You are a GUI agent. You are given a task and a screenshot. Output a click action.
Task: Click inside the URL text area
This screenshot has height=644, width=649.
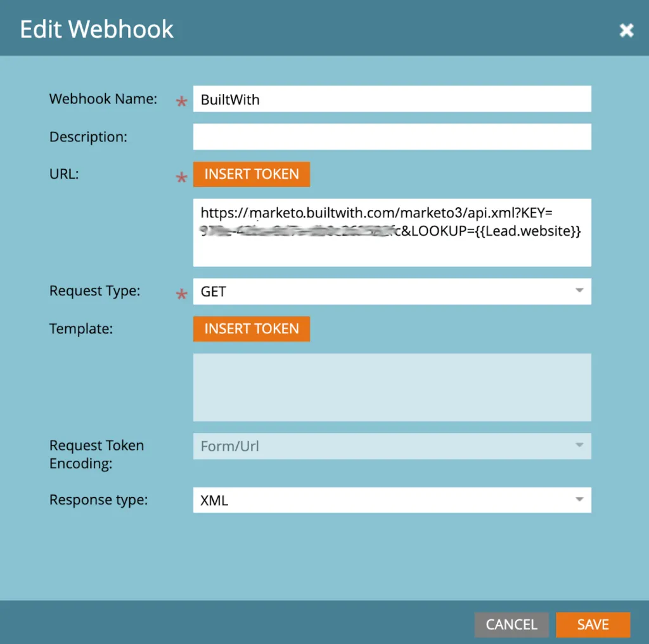pos(392,233)
